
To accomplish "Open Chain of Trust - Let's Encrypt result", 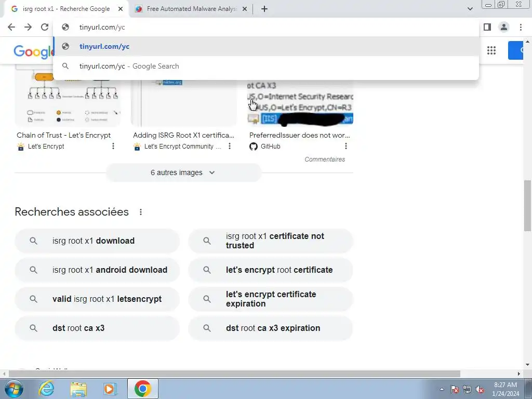I will tap(63, 136).
